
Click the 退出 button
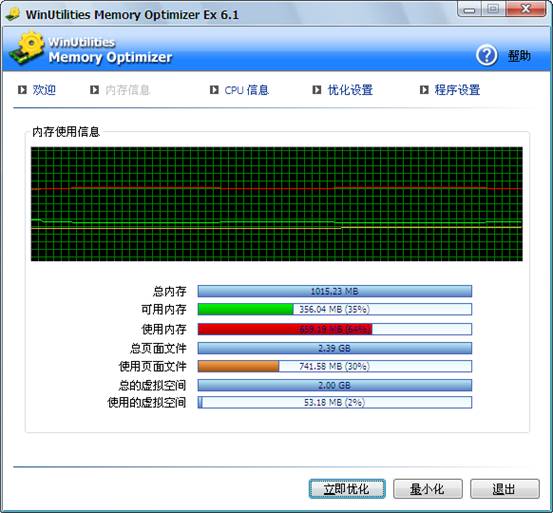(505, 489)
